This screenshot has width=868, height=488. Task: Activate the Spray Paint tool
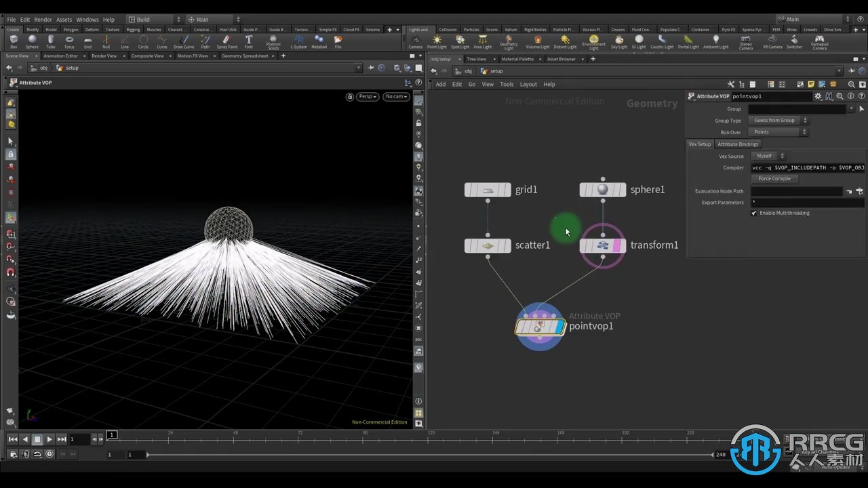(x=227, y=42)
